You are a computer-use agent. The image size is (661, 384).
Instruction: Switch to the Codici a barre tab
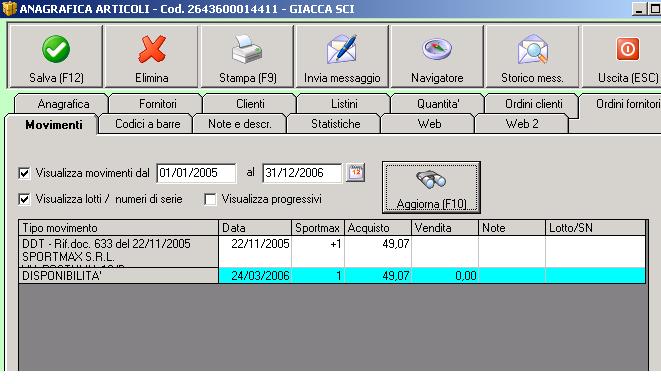tap(148, 124)
